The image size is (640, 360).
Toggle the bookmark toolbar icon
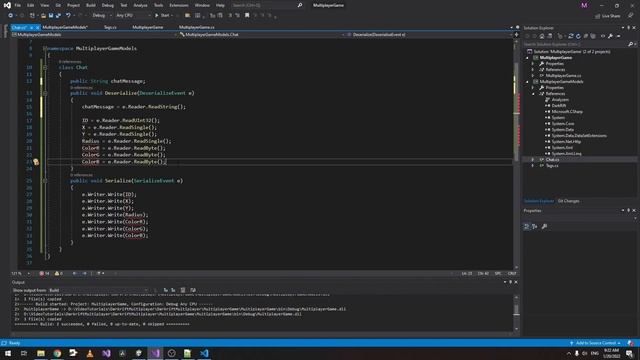[x=247, y=16]
